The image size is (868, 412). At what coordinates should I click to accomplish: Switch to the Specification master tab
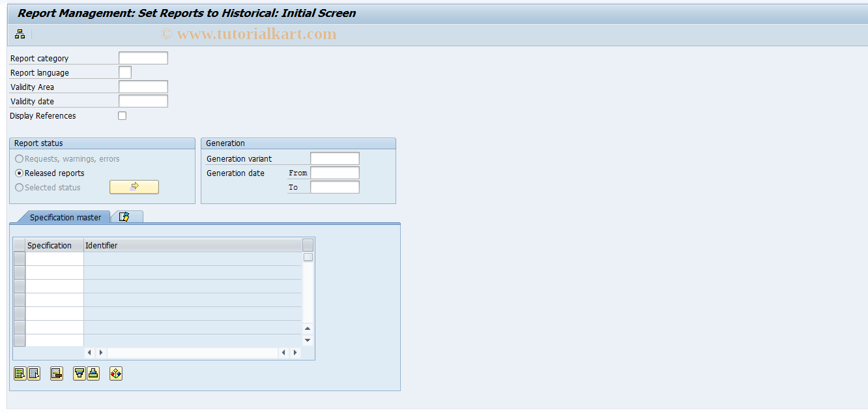point(66,217)
